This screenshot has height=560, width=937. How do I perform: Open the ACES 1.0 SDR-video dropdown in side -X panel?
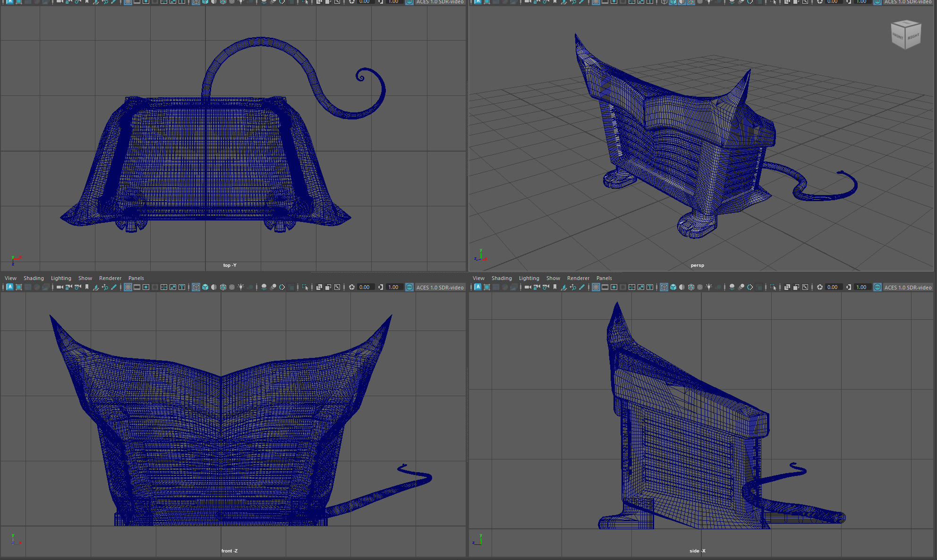[x=908, y=287]
